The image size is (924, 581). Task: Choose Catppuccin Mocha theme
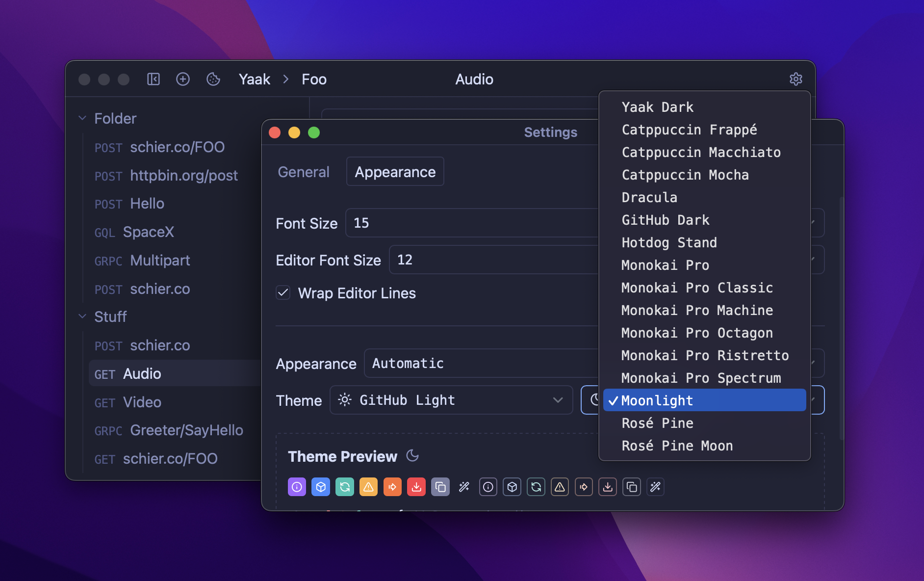tap(705, 175)
